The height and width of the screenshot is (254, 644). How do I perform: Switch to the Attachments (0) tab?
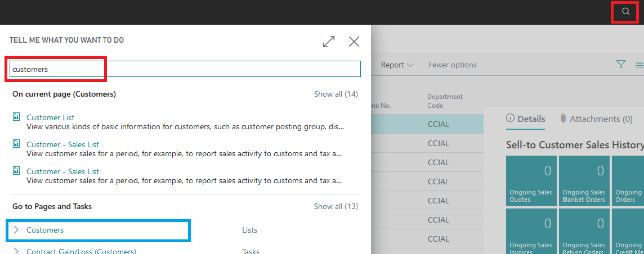[596, 119]
